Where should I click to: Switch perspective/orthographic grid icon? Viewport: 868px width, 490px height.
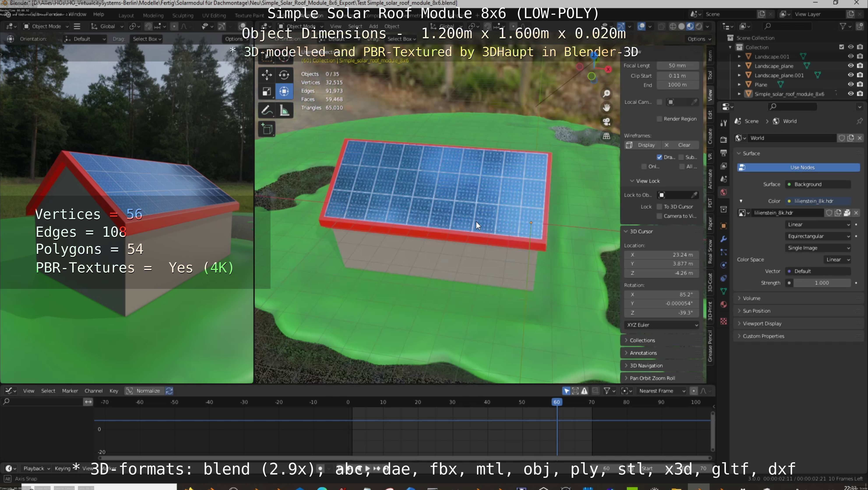[x=607, y=136]
